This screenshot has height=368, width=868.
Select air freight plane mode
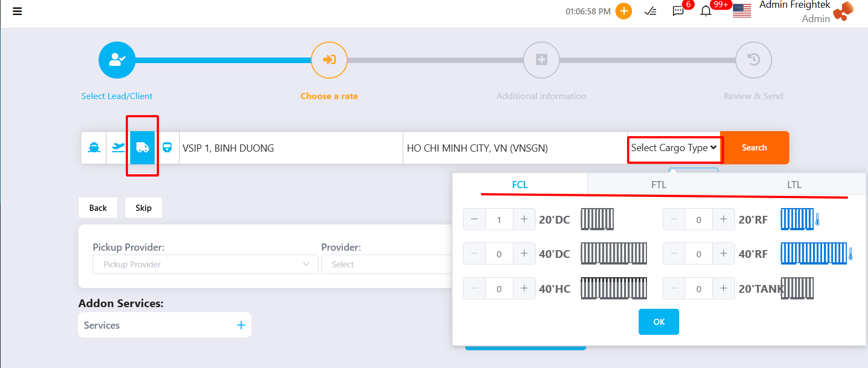tap(118, 148)
